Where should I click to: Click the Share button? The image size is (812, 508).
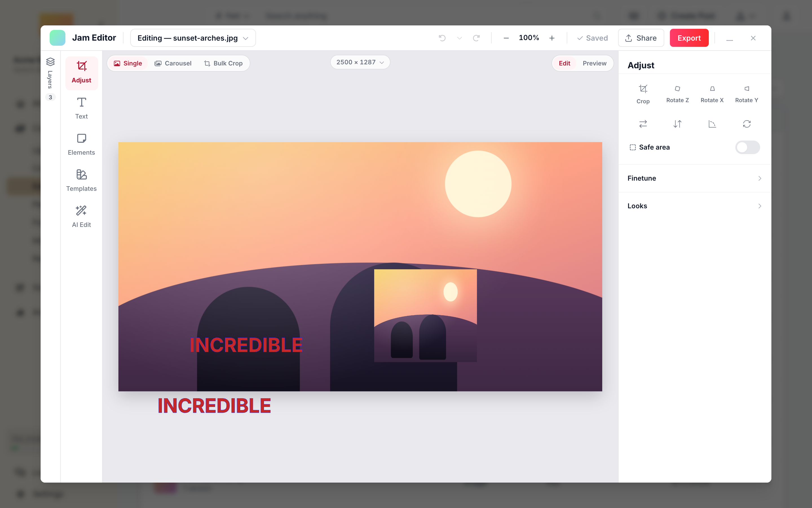(x=641, y=38)
